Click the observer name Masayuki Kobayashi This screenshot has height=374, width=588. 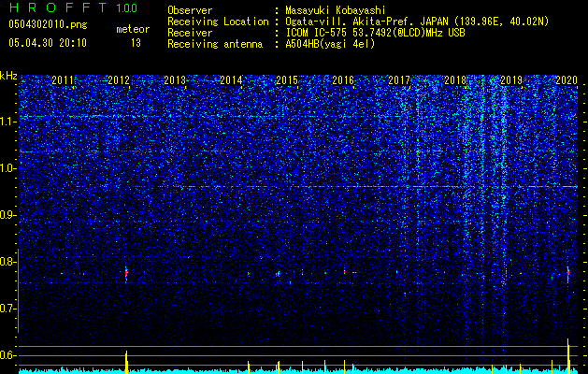(336, 11)
